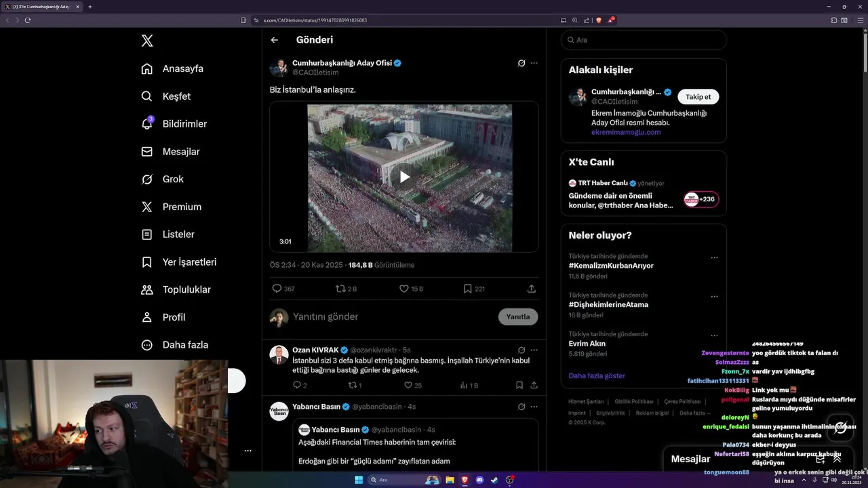Go back using the Gönderi arrow
The height and width of the screenshot is (488, 868).
(275, 40)
